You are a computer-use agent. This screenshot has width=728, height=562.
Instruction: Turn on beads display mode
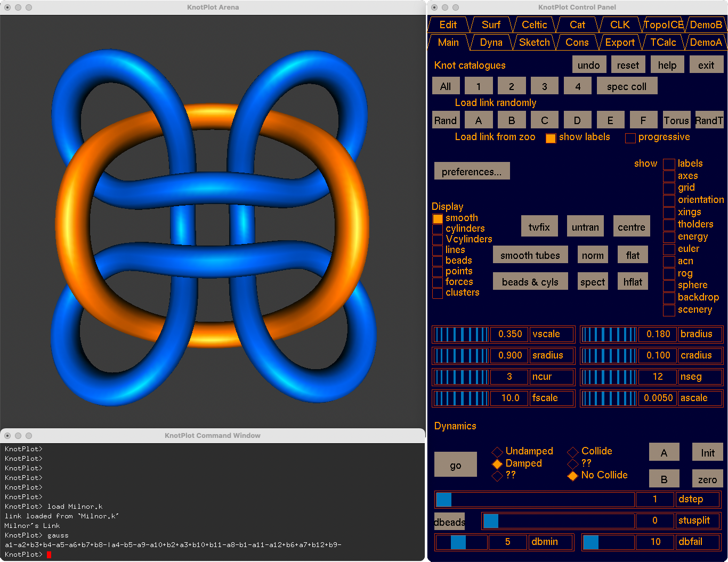pos(438,261)
